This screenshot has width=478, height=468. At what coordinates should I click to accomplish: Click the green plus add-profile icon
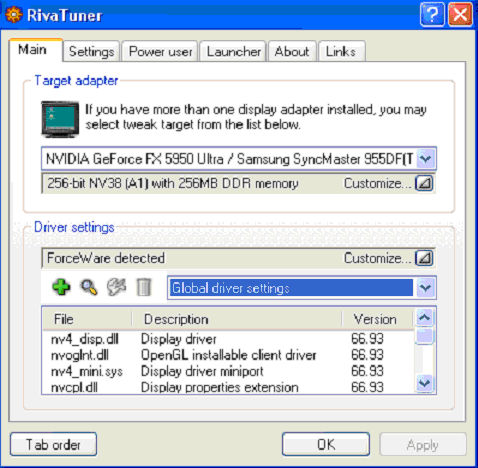pos(61,287)
